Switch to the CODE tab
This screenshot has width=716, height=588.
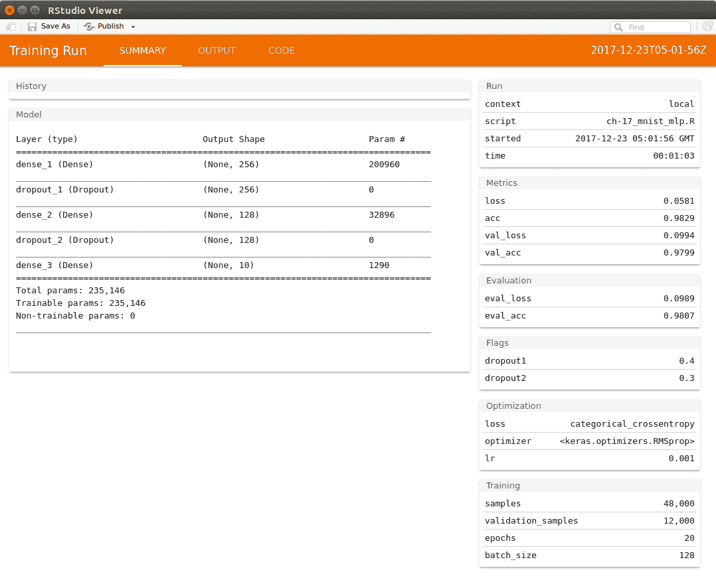282,50
